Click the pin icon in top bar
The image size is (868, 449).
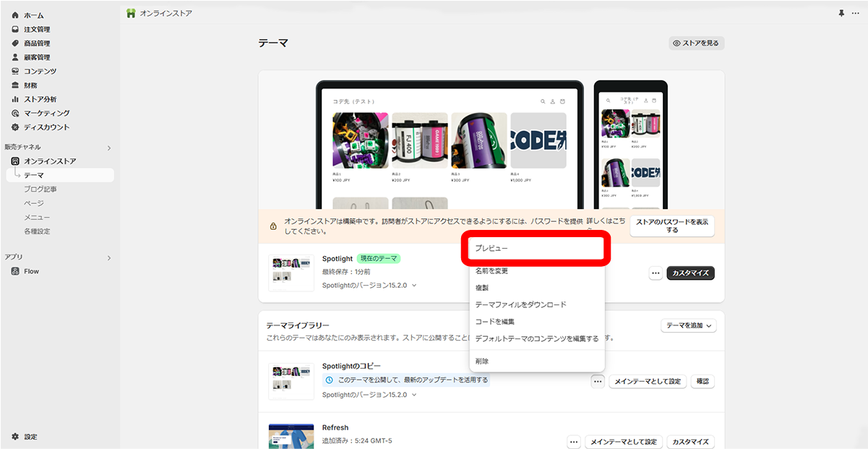click(841, 14)
